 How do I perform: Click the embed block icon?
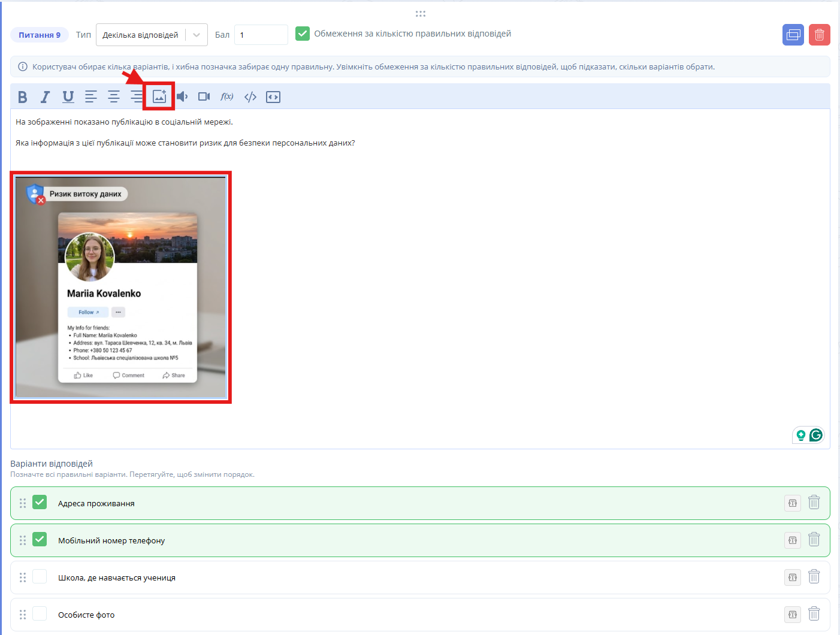[273, 96]
